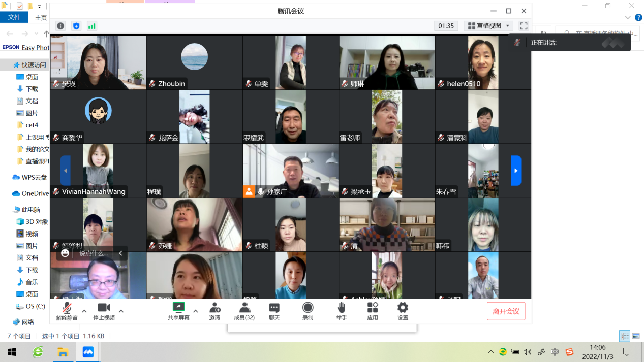Screen dimensions: 644x362
Task: Open the 文件 tab in File Explorer
Action: pos(14,17)
